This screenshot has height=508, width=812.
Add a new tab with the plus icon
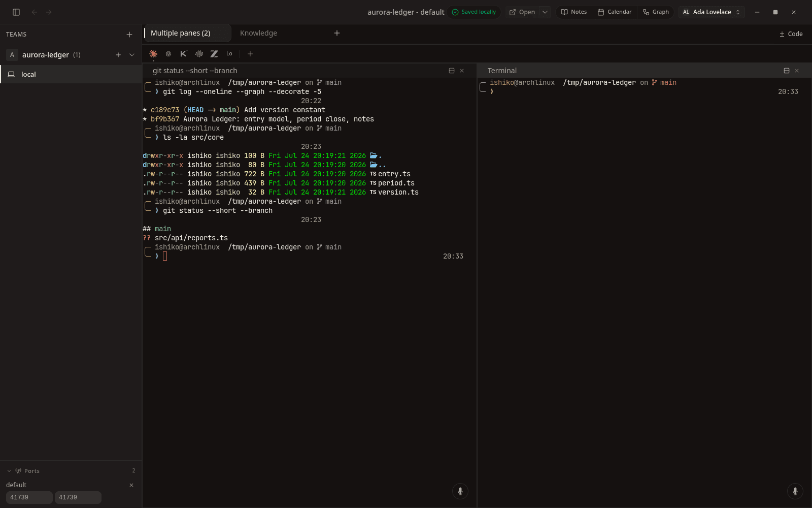pyautogui.click(x=337, y=33)
